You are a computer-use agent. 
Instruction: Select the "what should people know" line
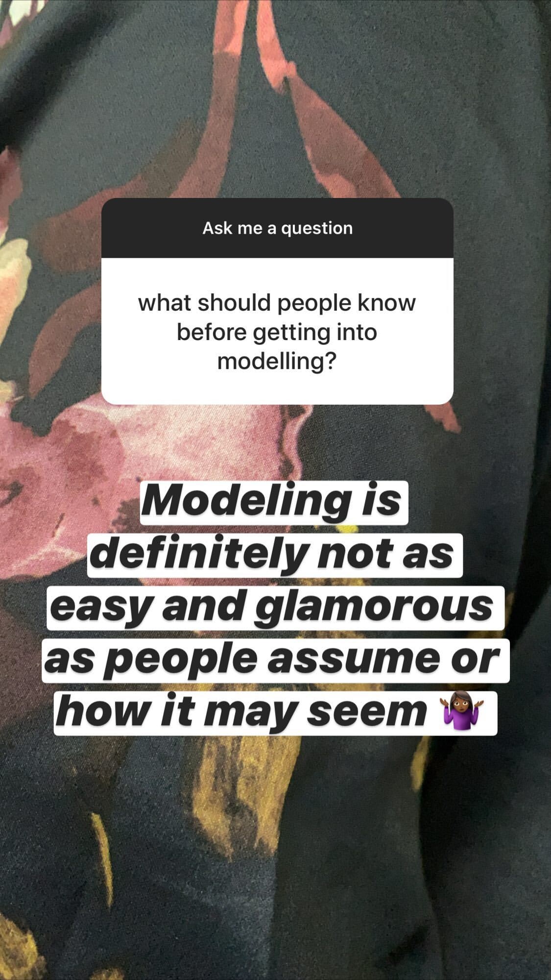click(277, 303)
